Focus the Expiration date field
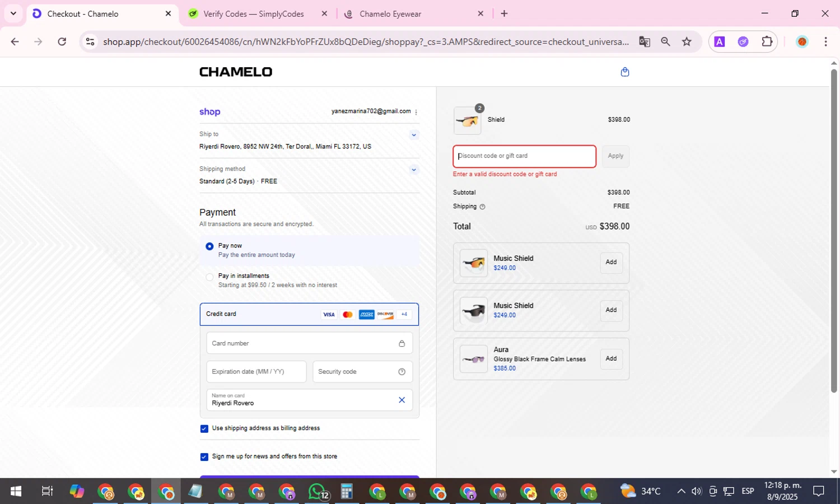 click(x=256, y=372)
